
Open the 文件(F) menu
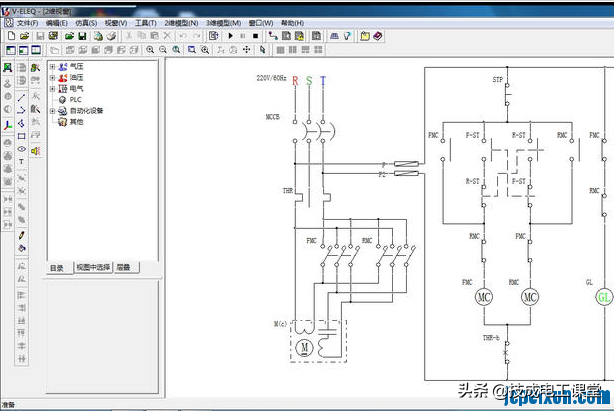click(27, 23)
